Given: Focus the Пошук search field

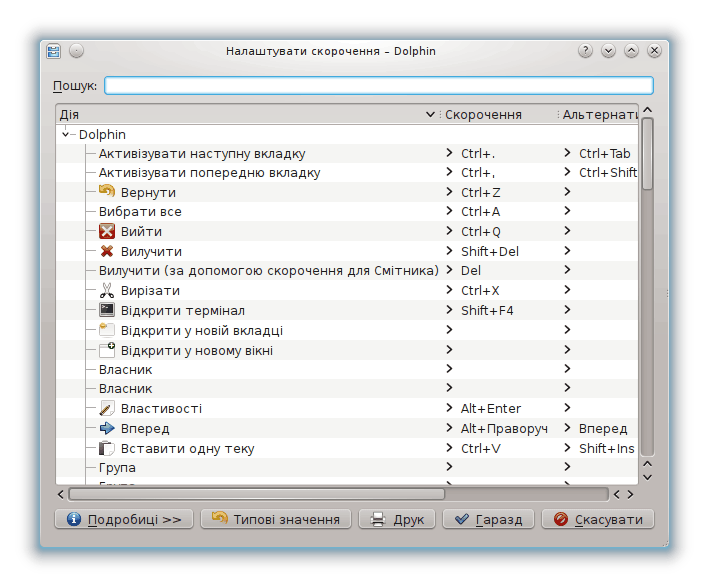Looking at the screenshot, I should pyautogui.click(x=378, y=86).
